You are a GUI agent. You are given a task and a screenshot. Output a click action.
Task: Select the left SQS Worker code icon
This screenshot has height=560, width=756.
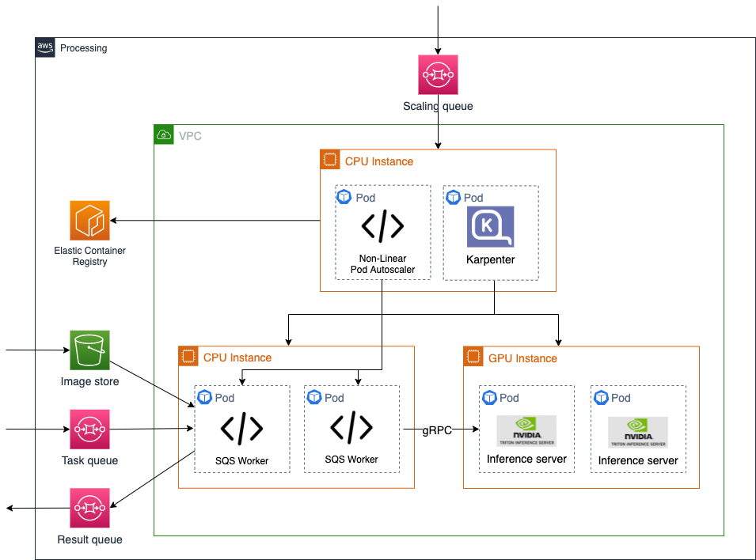(241, 429)
